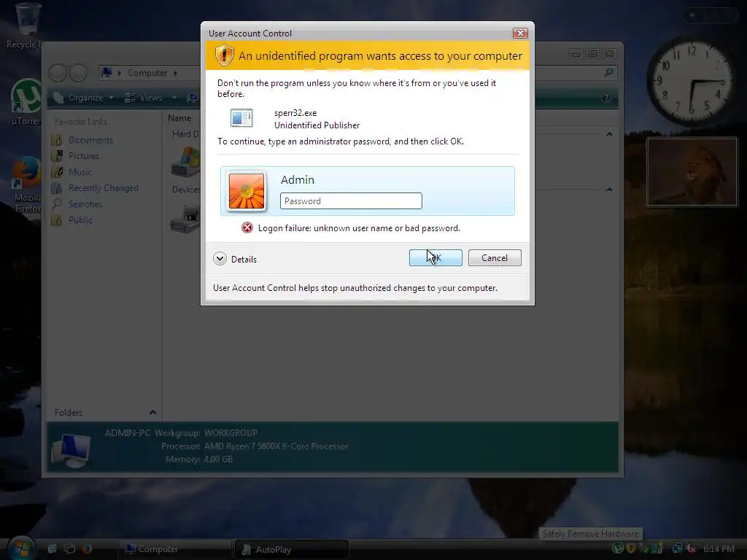Open the µTorrent desktop shortcut
This screenshot has width=747, height=560.
[x=26, y=102]
